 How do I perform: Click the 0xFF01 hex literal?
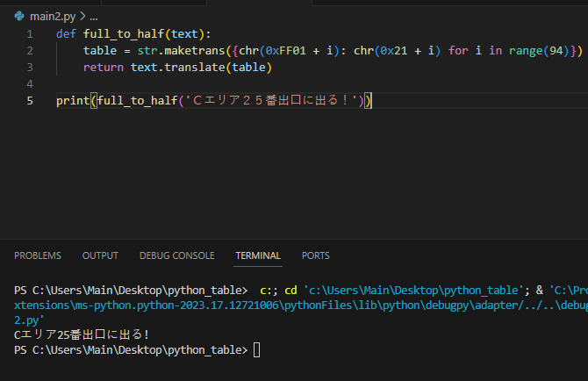(286, 51)
